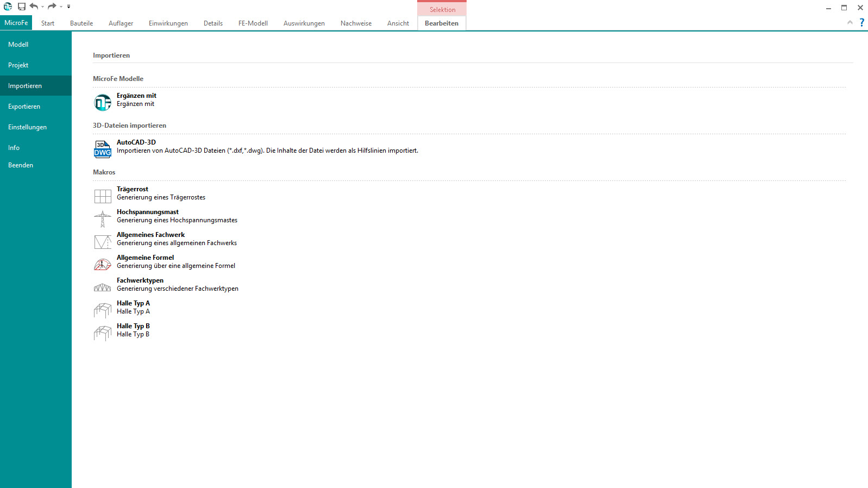Click the bold Ergänzen mit title
868x488 pixels.
pos(136,96)
